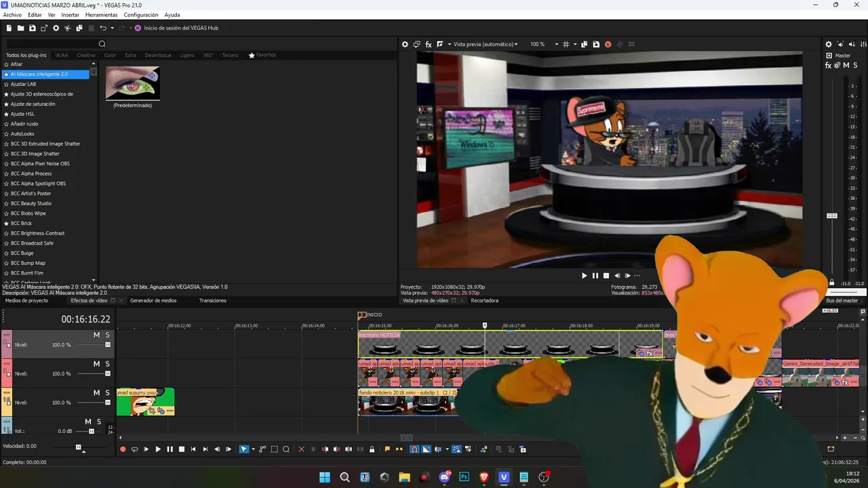Screen dimensions: 868x488
Task: Copy selection with the copy icon
Action: pyautogui.click(x=79, y=28)
